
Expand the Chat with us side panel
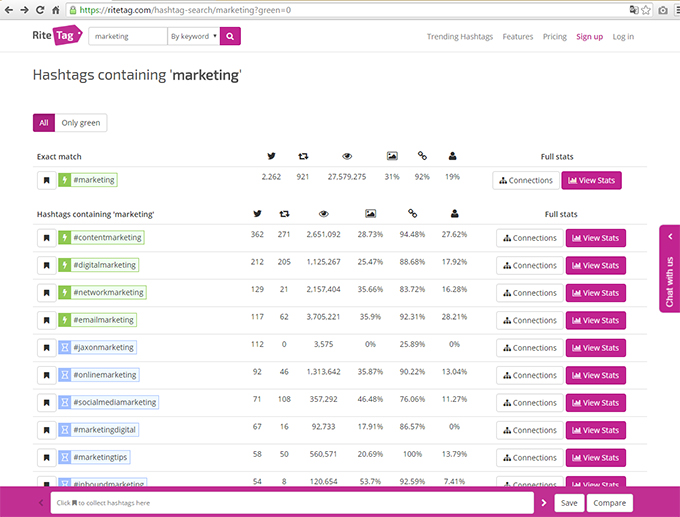670,269
